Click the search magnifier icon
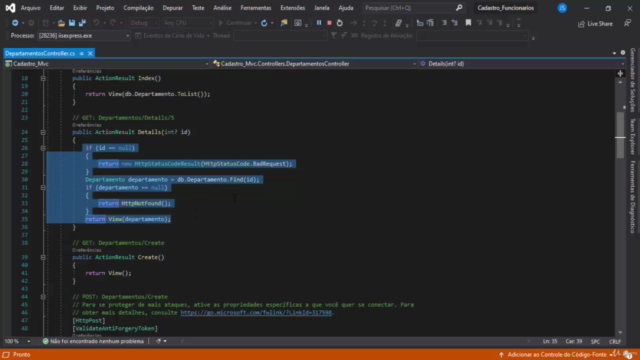The width and height of the screenshot is (640, 360). [459, 8]
